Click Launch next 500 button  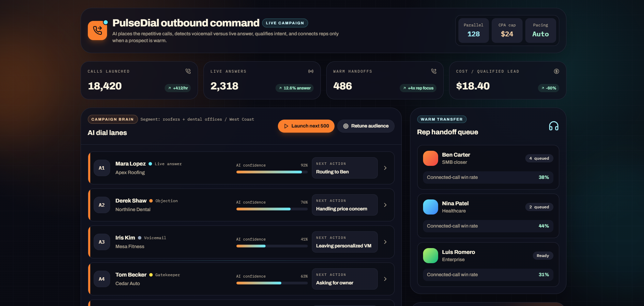[x=306, y=126]
